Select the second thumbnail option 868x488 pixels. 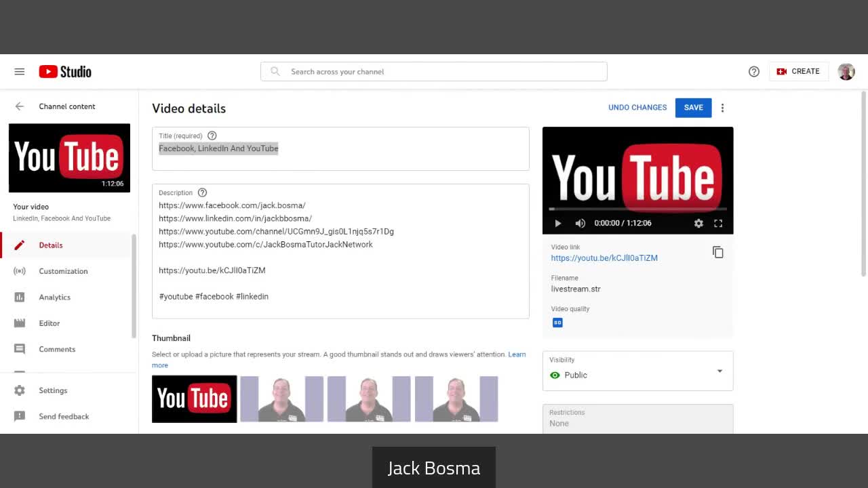pos(281,399)
